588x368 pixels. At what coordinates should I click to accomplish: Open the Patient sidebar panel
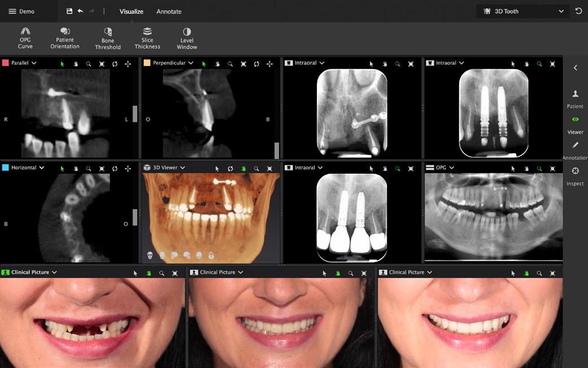(x=575, y=99)
